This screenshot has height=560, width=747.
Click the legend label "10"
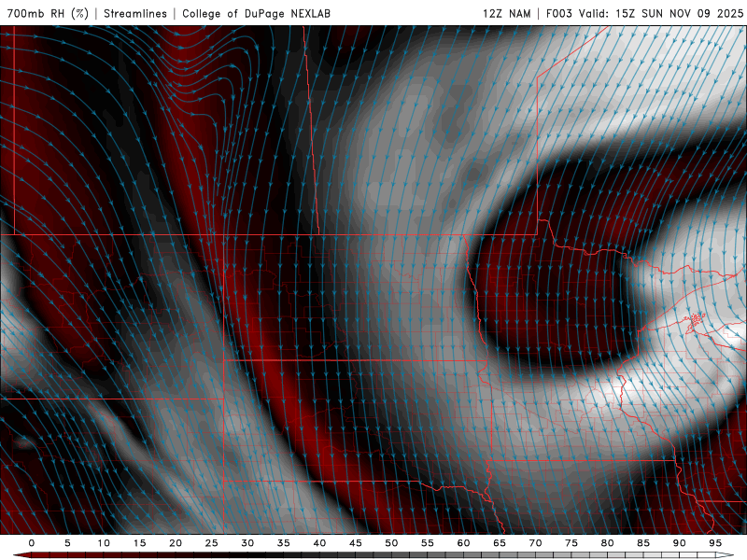(104, 543)
